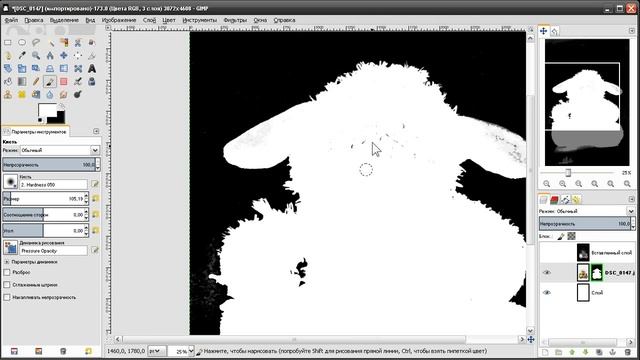Select the Smudge tool
The height and width of the screenshot is (360, 640).
click(x=64, y=95)
